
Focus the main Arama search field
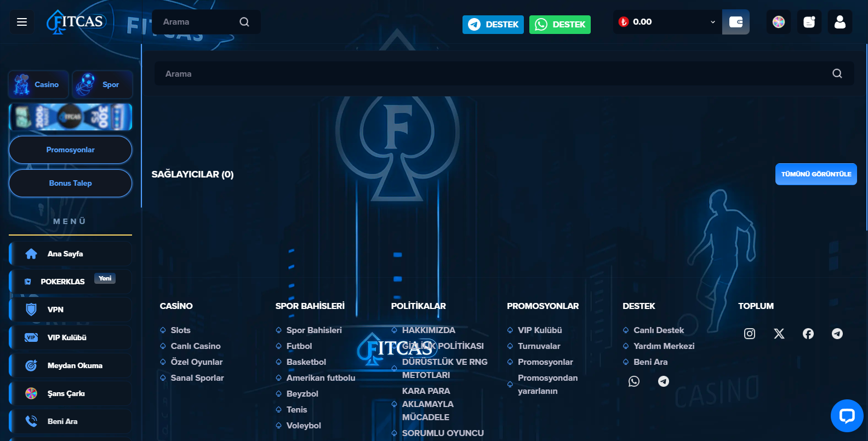coord(493,74)
